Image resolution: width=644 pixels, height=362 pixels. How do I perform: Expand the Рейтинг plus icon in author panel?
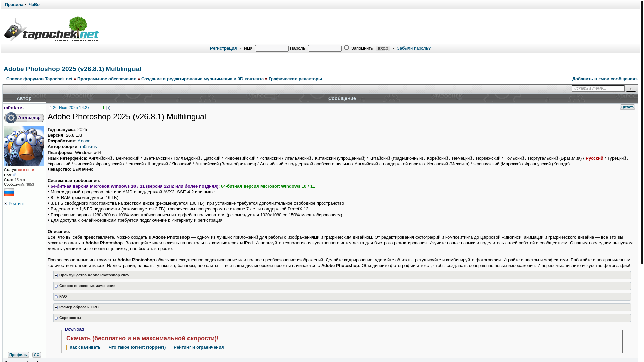click(6, 204)
